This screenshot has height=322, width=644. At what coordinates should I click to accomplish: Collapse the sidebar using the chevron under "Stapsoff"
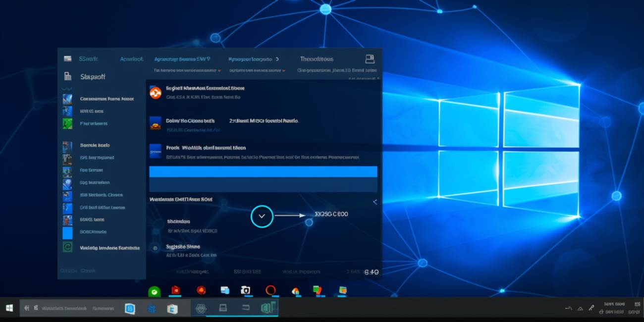(67, 89)
